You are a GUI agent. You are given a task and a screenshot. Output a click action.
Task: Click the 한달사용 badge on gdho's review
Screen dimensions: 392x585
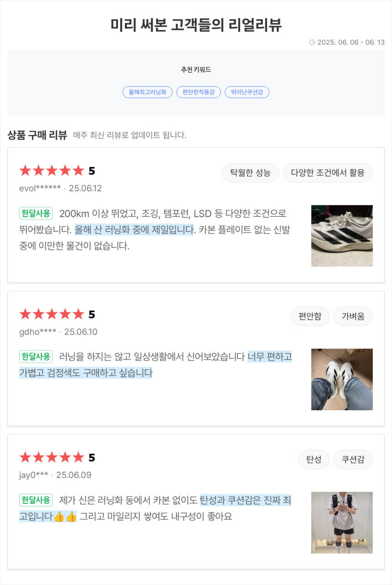[36, 356]
